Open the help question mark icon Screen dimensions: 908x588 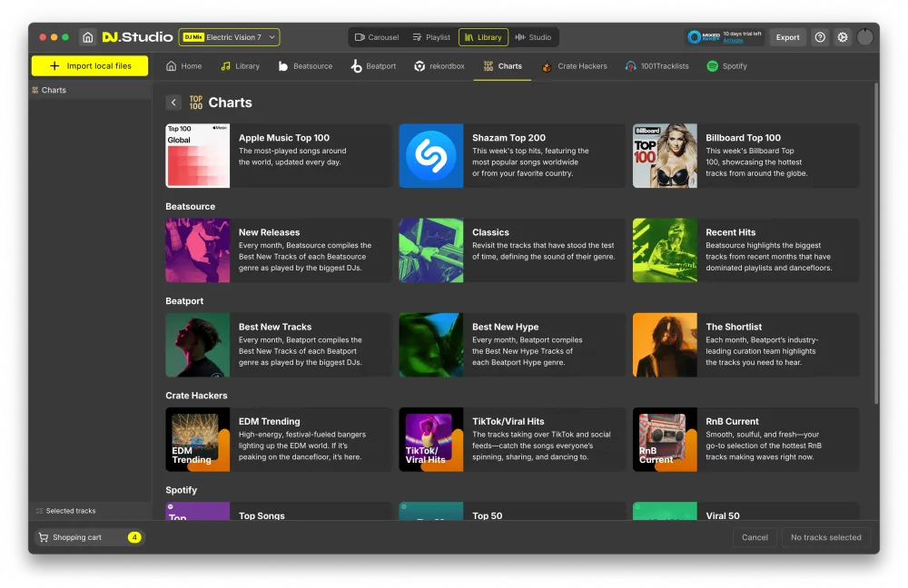pyautogui.click(x=820, y=37)
